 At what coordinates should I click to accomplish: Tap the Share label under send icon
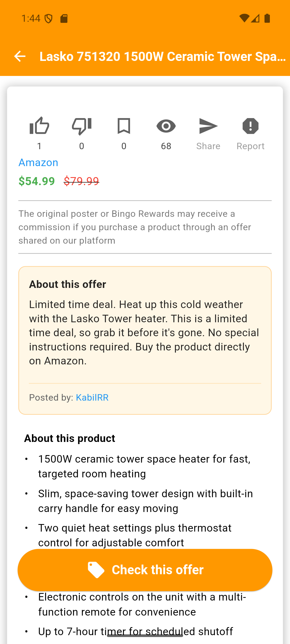(208, 146)
